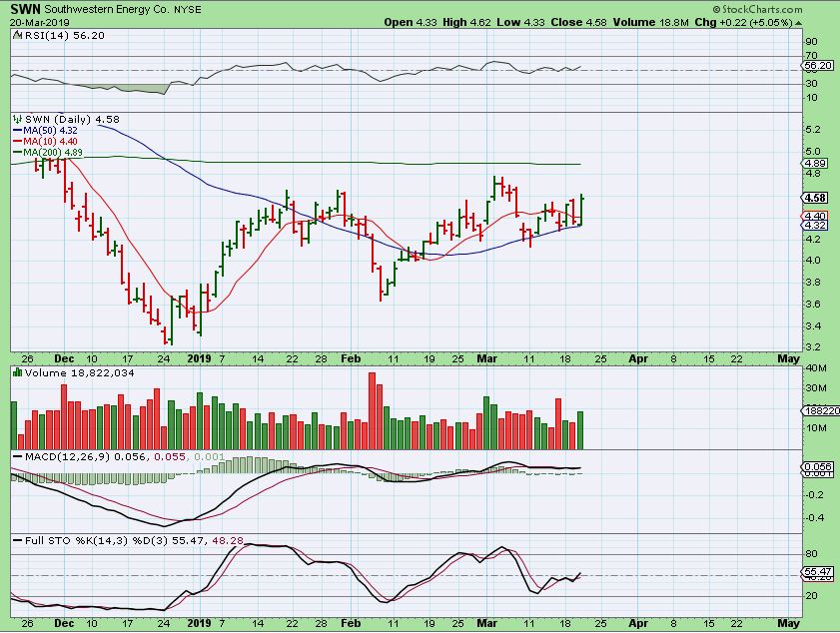Select the MA(50) 4.32 legend entry
This screenshot has height=633, width=840.
pos(46,130)
